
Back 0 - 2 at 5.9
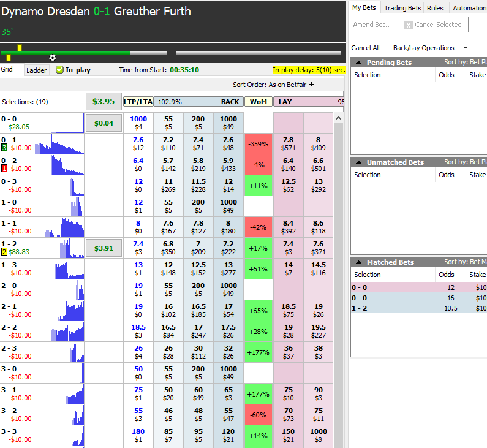pyautogui.click(x=228, y=165)
